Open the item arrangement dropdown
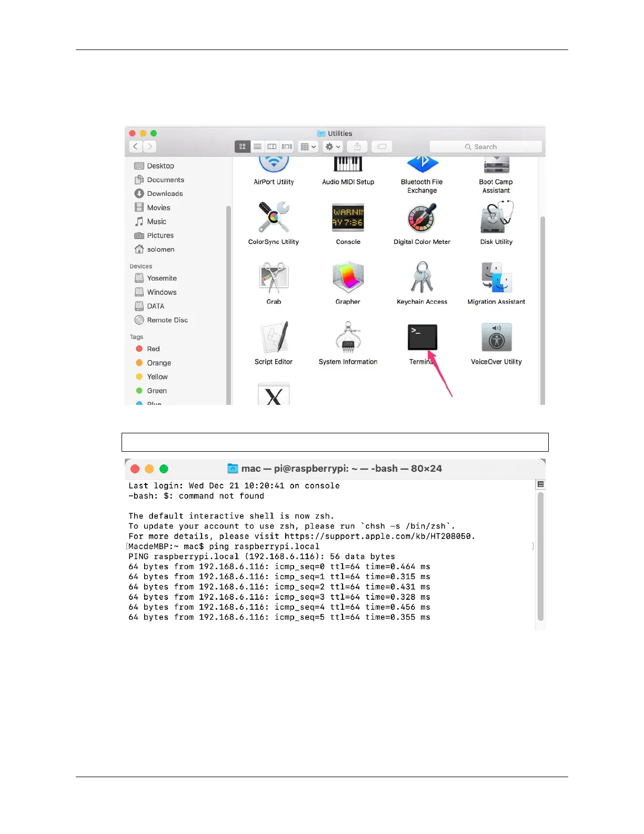The height and width of the screenshot is (834, 644). [x=308, y=146]
